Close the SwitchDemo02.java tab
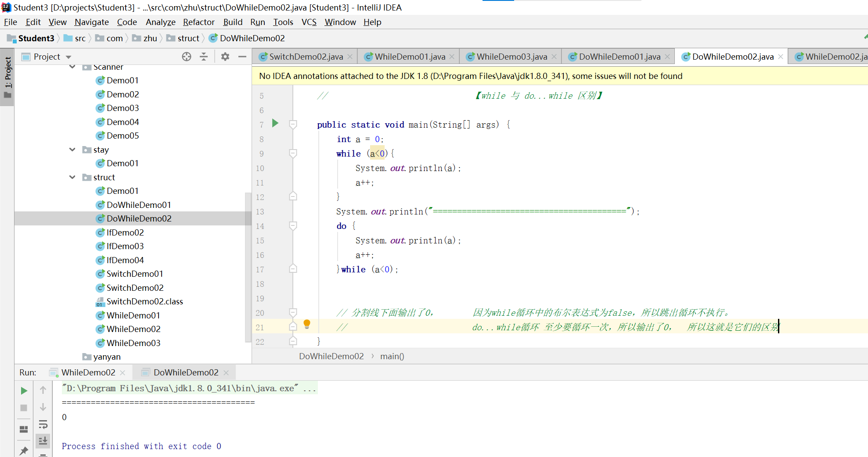868x457 pixels. coord(350,57)
